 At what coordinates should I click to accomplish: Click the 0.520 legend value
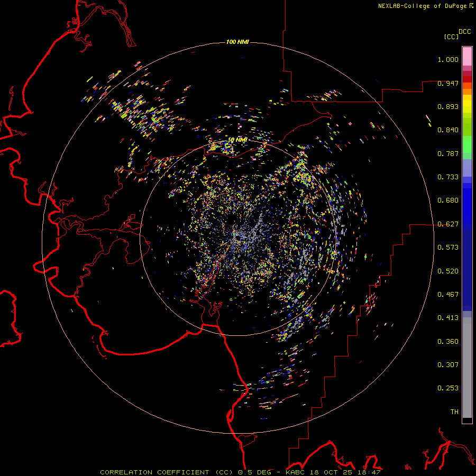(x=448, y=271)
